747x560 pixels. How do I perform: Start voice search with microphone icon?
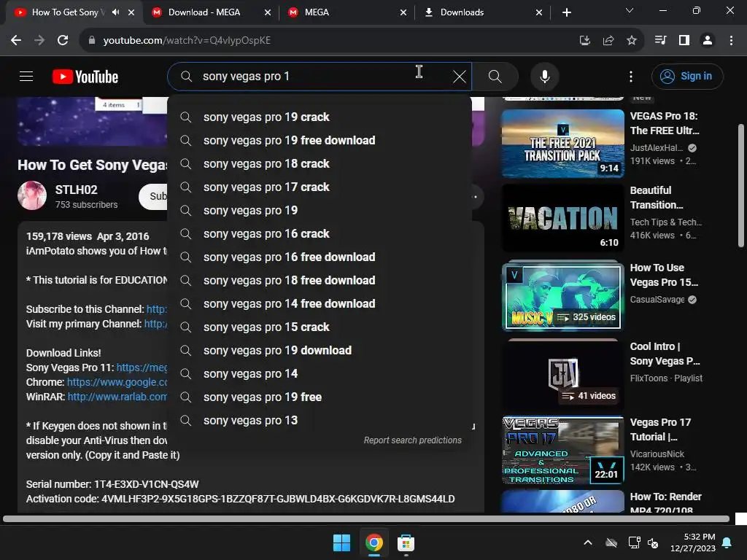point(544,76)
